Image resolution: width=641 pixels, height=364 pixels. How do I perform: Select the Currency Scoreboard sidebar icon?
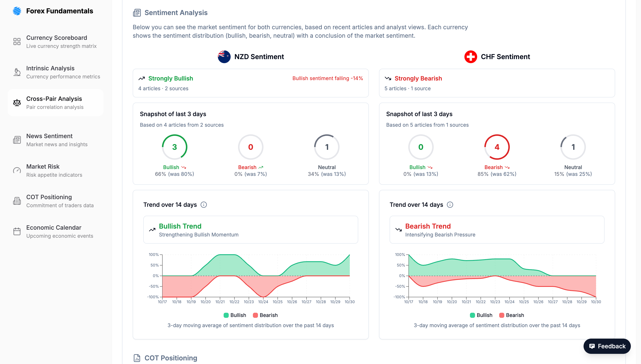(17, 42)
